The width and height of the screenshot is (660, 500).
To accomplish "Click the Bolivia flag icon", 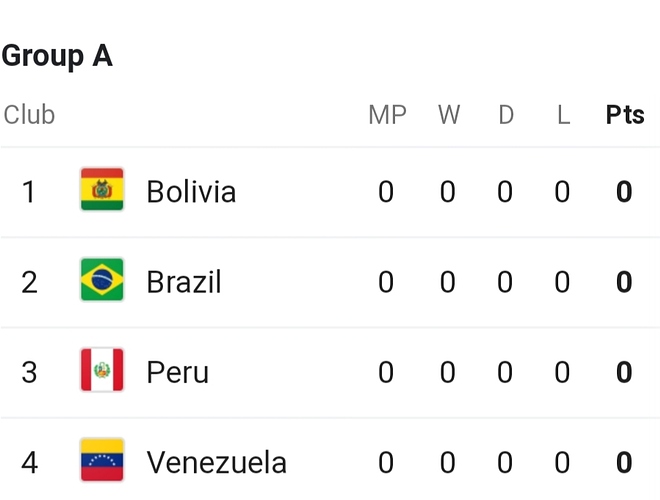I will (102, 189).
